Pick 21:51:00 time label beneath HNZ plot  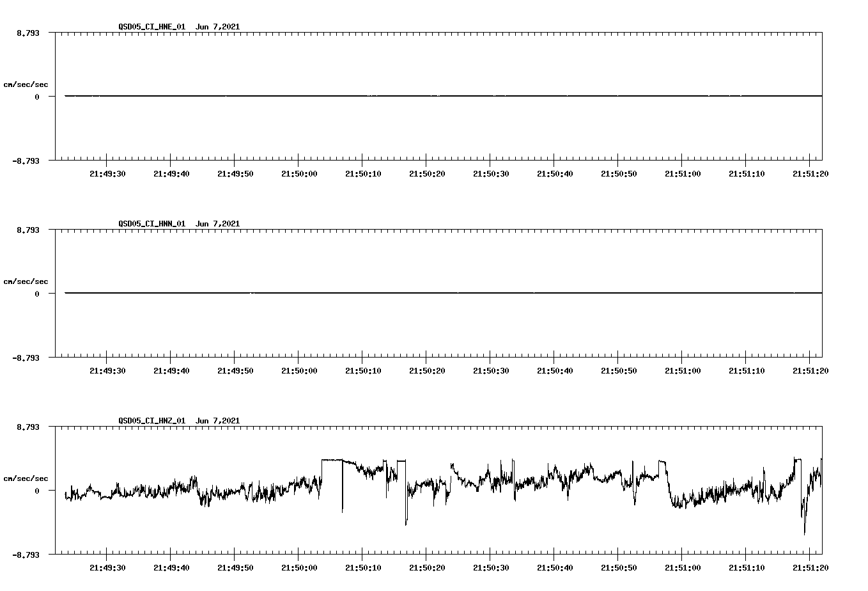683,568
